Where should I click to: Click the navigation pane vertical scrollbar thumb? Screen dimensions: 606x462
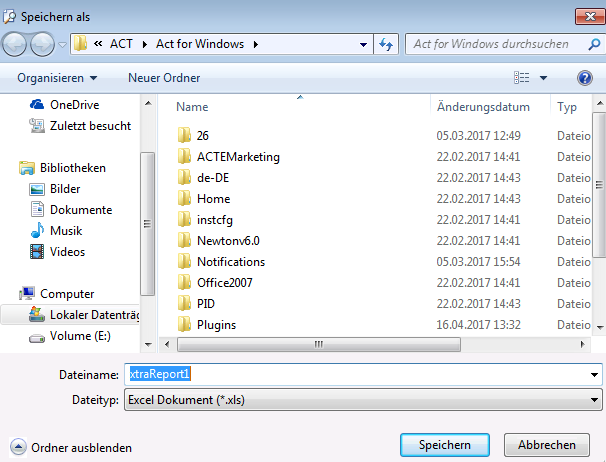(x=147, y=224)
